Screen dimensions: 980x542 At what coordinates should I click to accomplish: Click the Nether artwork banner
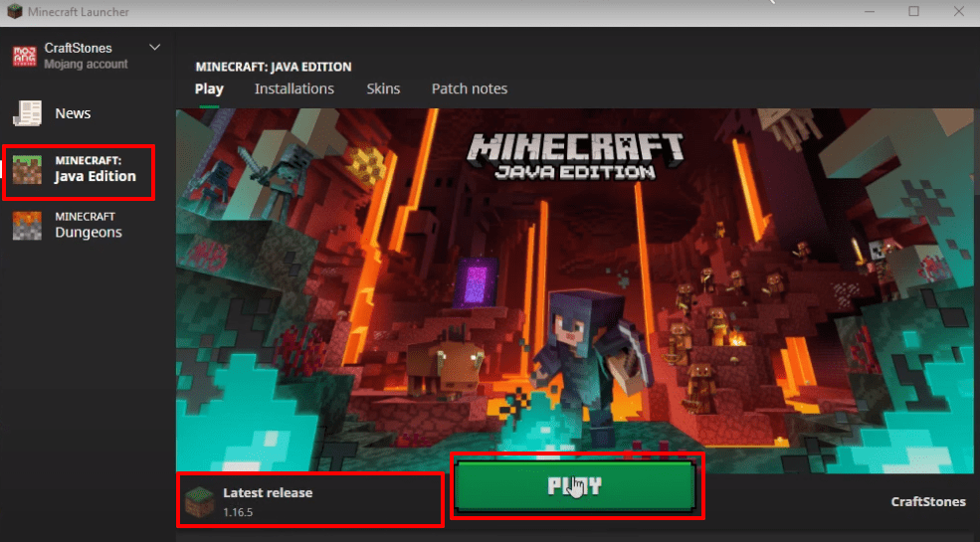click(x=577, y=290)
